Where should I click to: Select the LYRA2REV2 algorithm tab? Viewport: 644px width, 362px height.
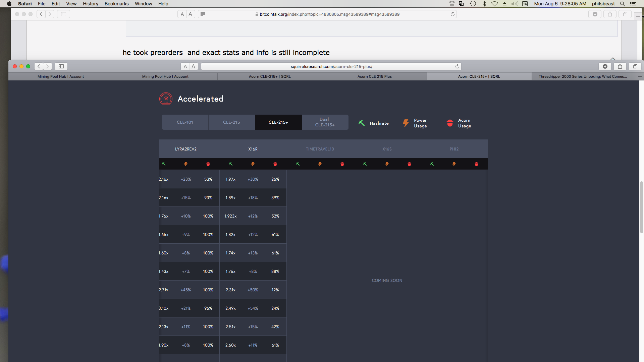coord(186,149)
